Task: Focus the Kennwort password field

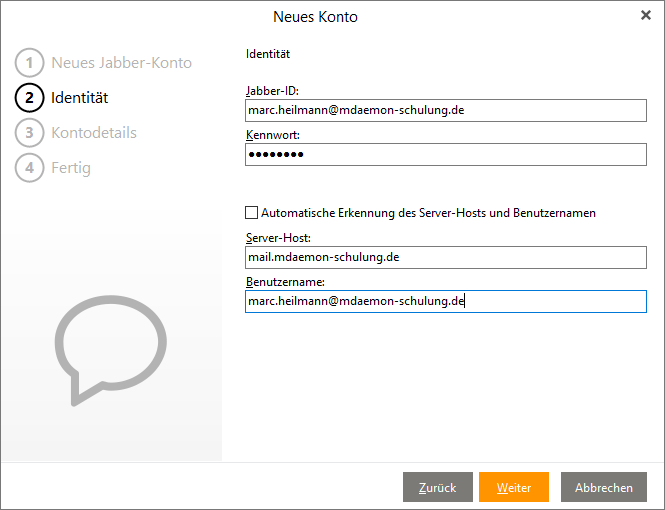Action: click(x=445, y=154)
